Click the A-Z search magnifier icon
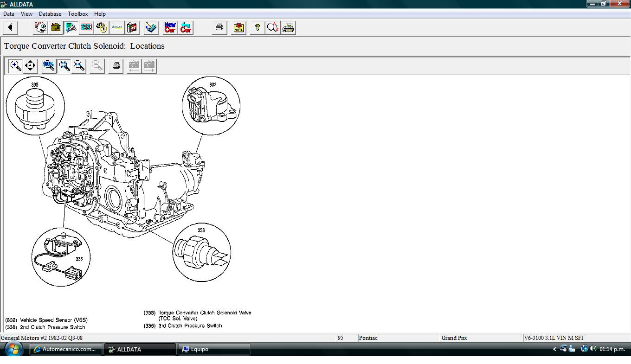Screen dimensions: 631x364 [x=273, y=27]
